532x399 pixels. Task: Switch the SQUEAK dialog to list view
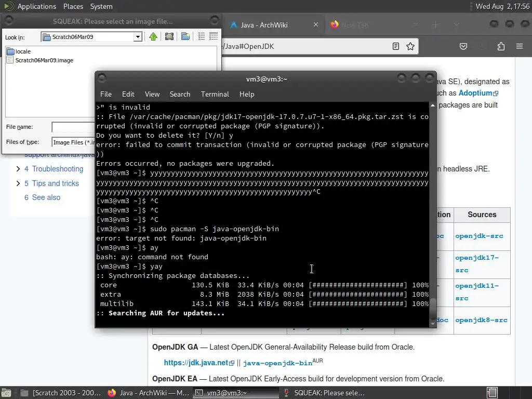coord(202,37)
